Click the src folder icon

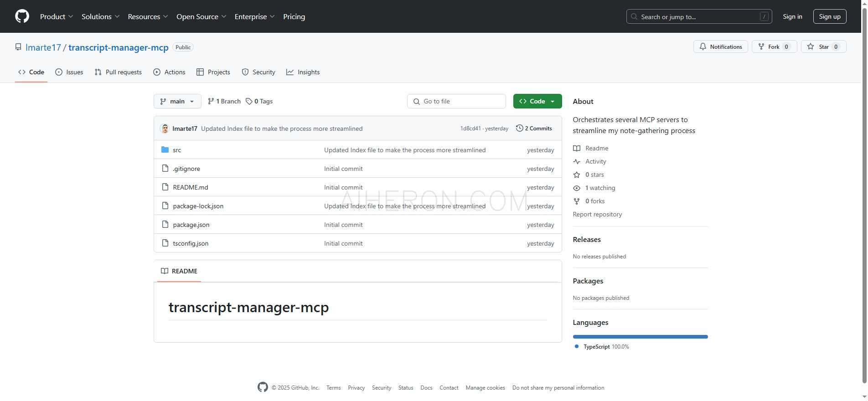point(165,150)
